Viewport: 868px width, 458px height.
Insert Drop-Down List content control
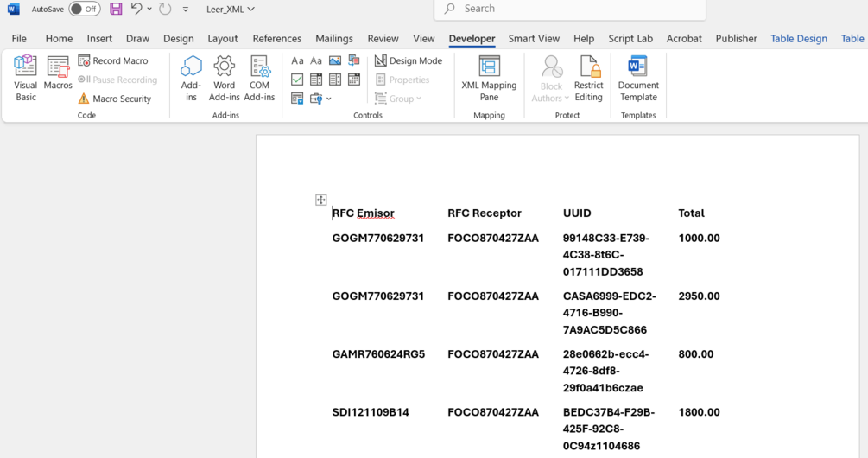pos(335,80)
